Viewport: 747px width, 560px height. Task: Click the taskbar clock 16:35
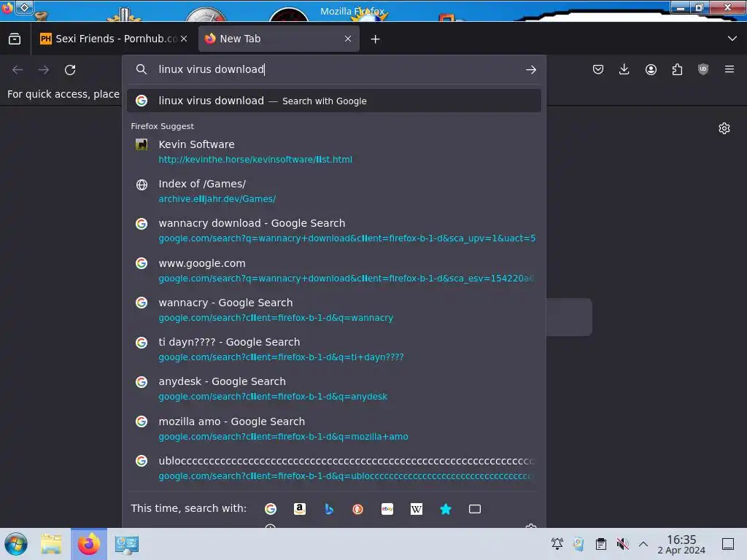(x=681, y=544)
